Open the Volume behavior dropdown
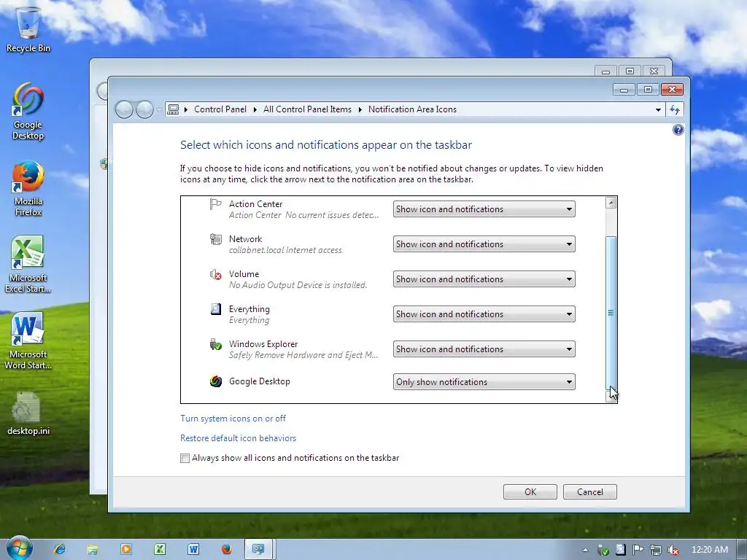747x560 pixels. click(x=484, y=279)
